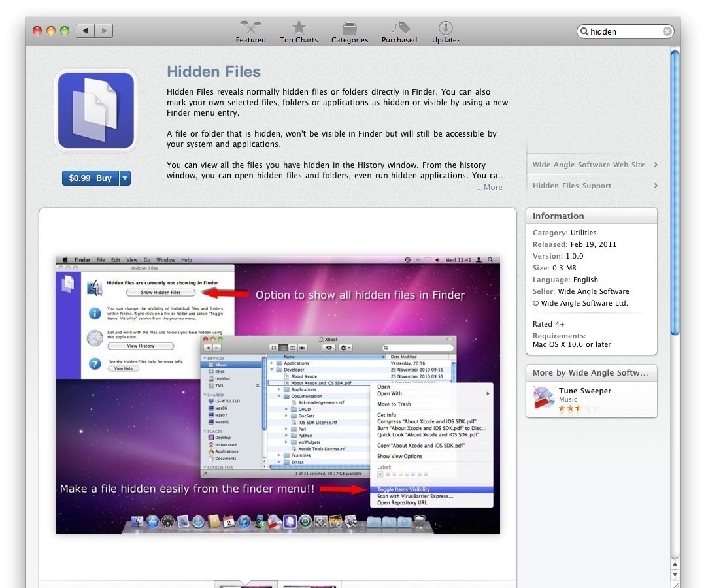The width and height of the screenshot is (706, 588).
Task: Click the Hidden Files app icon
Action: click(x=96, y=110)
